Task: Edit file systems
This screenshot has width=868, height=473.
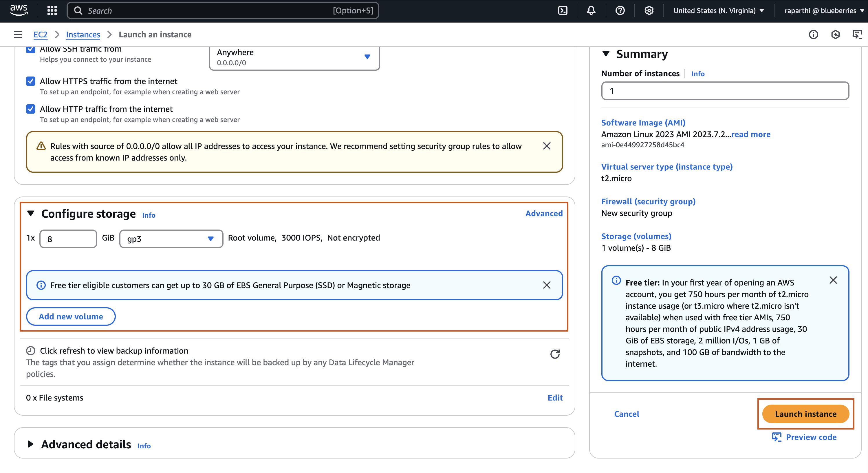Action: pyautogui.click(x=555, y=398)
